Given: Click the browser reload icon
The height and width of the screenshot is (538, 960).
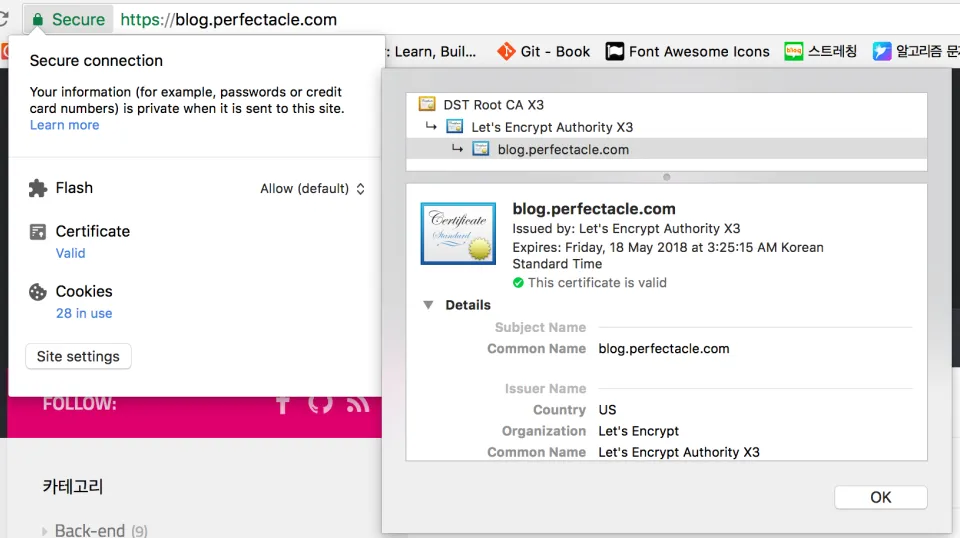Looking at the screenshot, I should 4,19.
